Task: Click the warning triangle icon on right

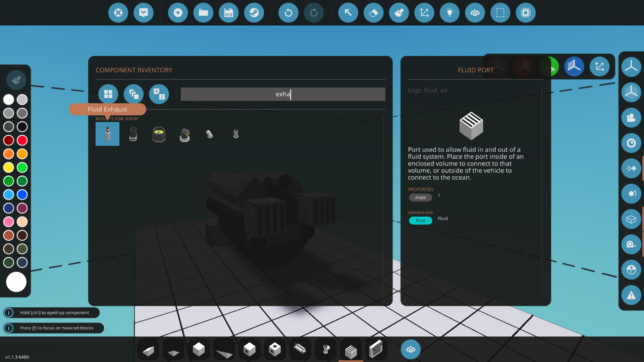Action: click(631, 295)
